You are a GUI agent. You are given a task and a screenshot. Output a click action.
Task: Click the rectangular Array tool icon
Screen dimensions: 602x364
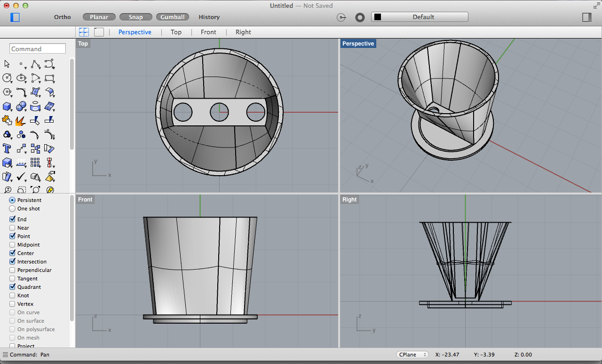coord(35,163)
